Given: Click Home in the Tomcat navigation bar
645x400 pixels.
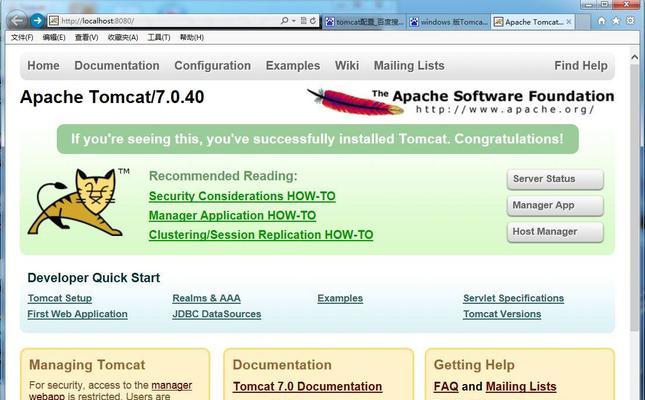Looking at the screenshot, I should [x=43, y=65].
